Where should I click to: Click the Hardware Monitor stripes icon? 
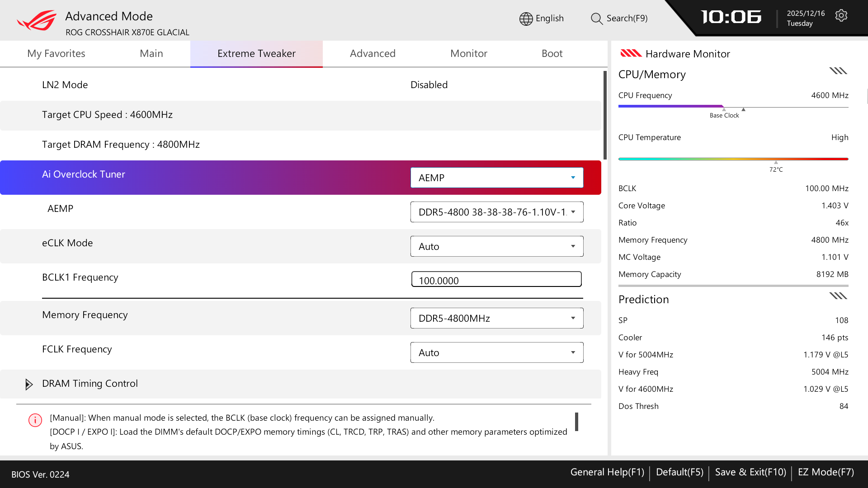(x=631, y=53)
